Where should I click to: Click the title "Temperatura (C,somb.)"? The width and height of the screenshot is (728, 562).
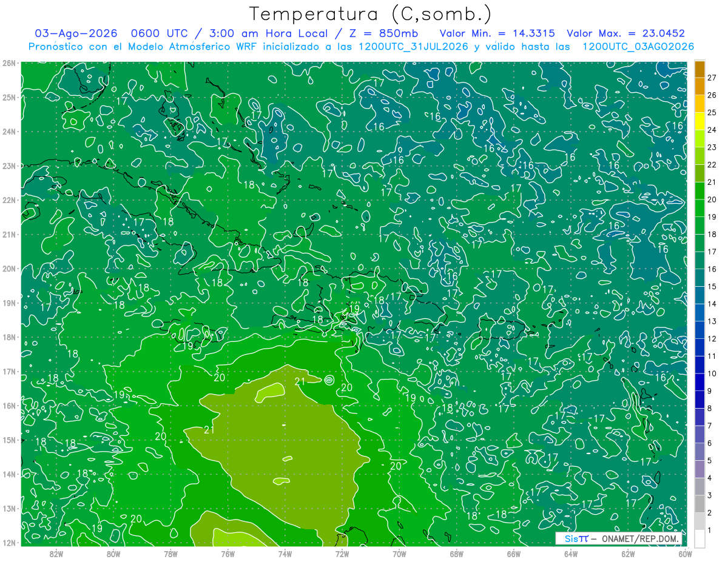coord(371,14)
